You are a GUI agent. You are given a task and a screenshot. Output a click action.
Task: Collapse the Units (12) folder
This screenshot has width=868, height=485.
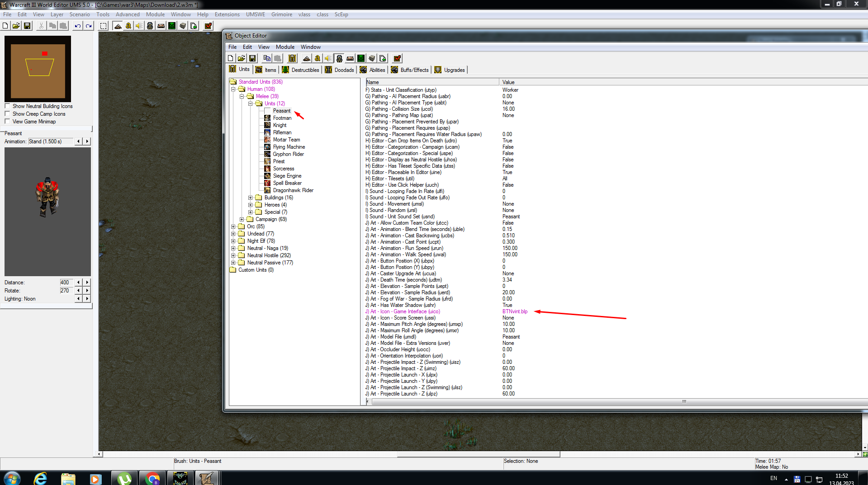[251, 104]
